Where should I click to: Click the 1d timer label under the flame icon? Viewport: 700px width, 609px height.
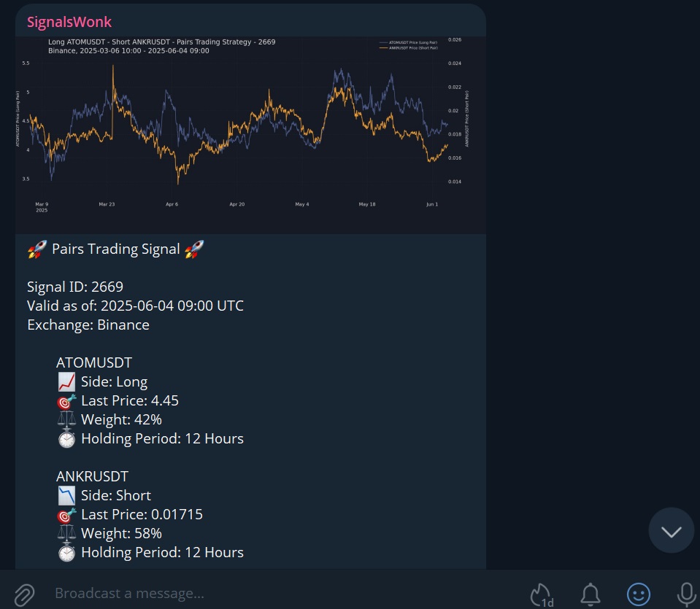coord(550,600)
